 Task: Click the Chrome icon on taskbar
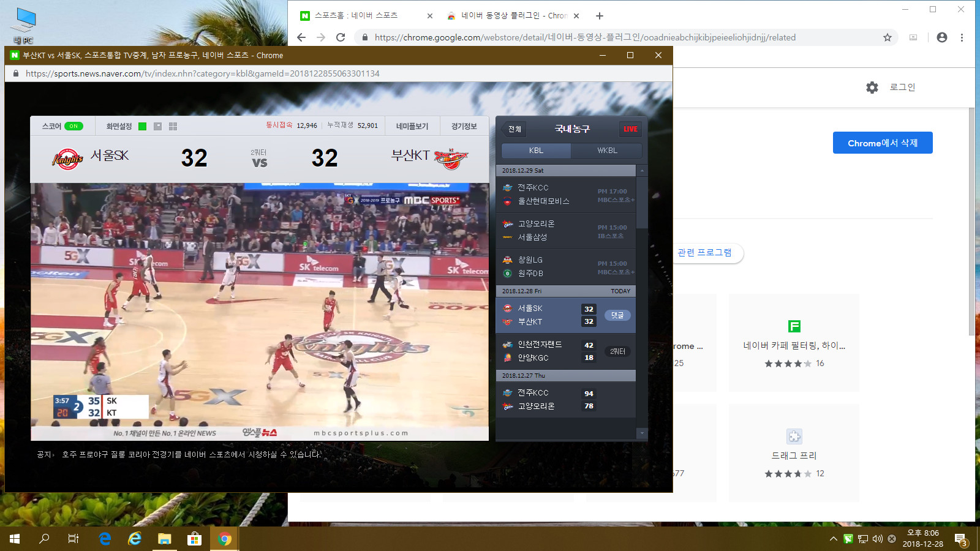224,539
